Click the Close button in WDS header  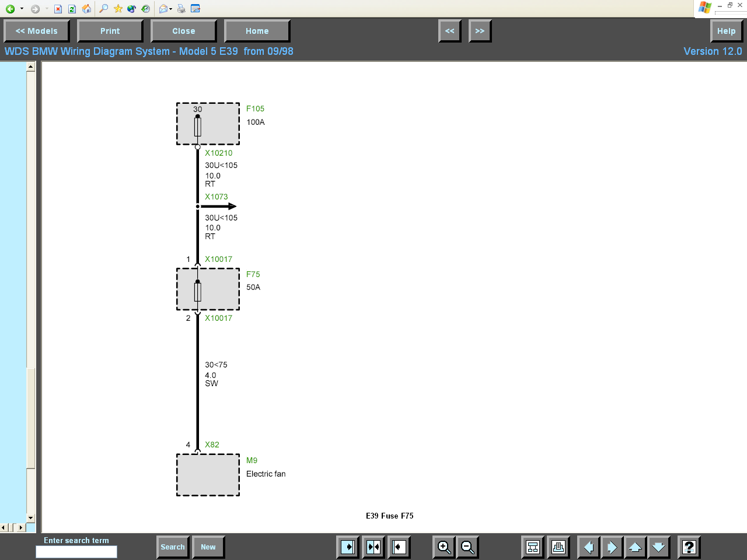183,31
